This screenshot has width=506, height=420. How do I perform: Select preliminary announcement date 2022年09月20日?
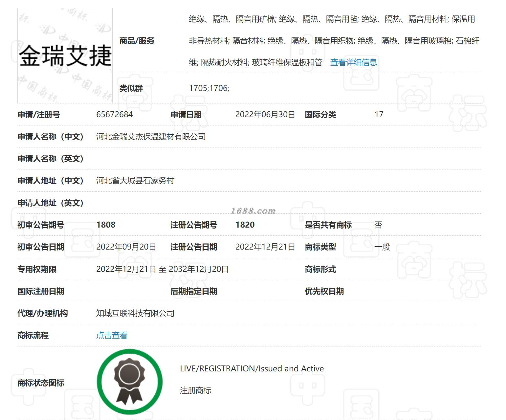click(x=126, y=247)
